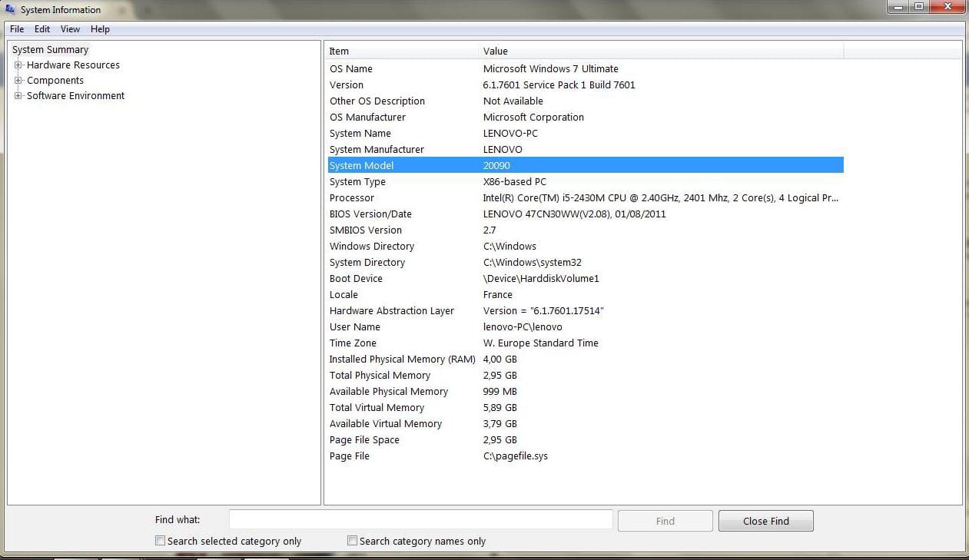The width and height of the screenshot is (969, 560).
Task: Click the value '6.1.7601 Service Pack 1 Build 7601'
Action: [x=559, y=85]
